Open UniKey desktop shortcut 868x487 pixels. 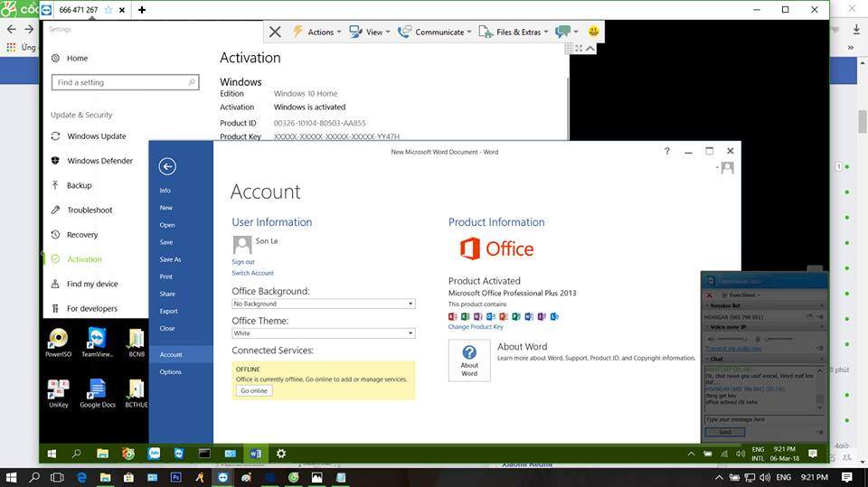point(58,392)
